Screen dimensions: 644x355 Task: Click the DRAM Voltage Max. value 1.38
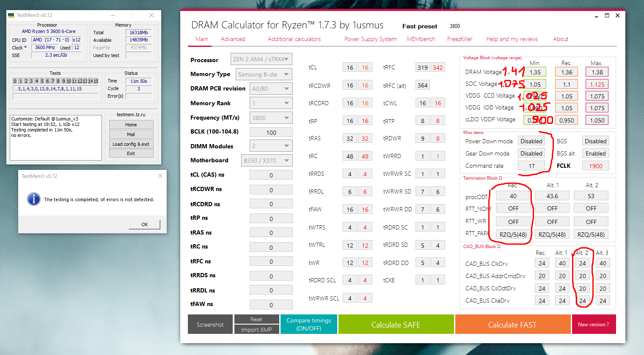[597, 72]
